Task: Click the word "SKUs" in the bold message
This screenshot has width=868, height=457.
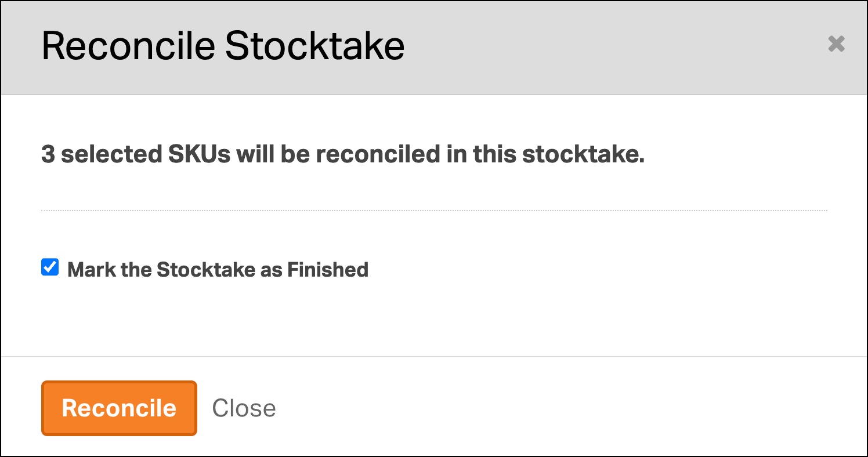Action: [x=200, y=155]
